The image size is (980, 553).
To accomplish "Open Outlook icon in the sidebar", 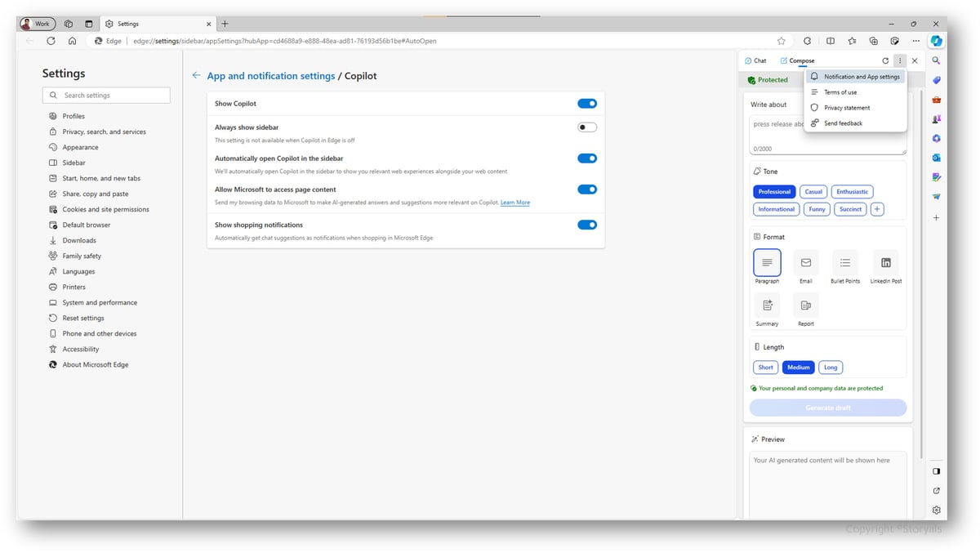I will pos(936,158).
